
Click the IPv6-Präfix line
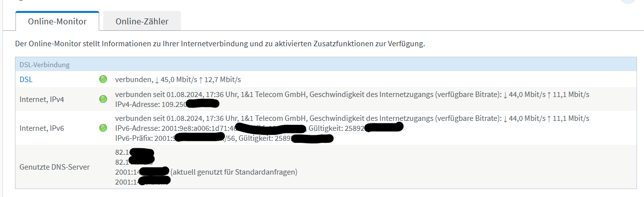coord(224,138)
